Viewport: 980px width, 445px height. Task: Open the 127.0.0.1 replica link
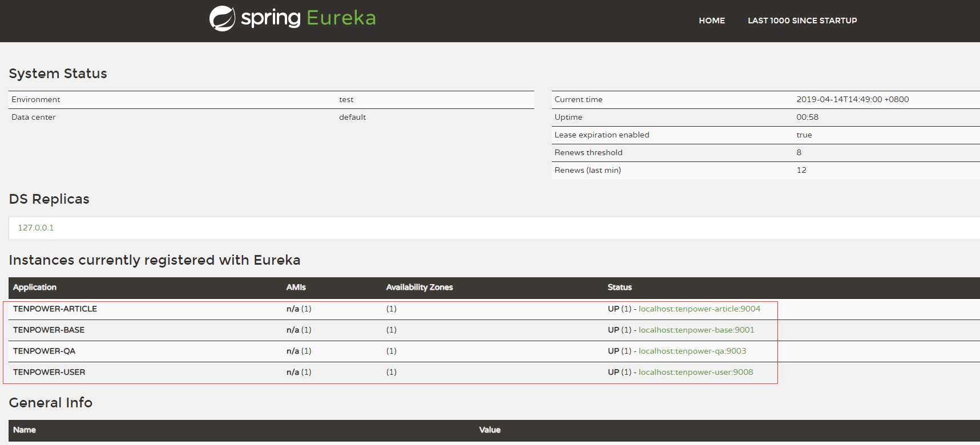pos(36,228)
